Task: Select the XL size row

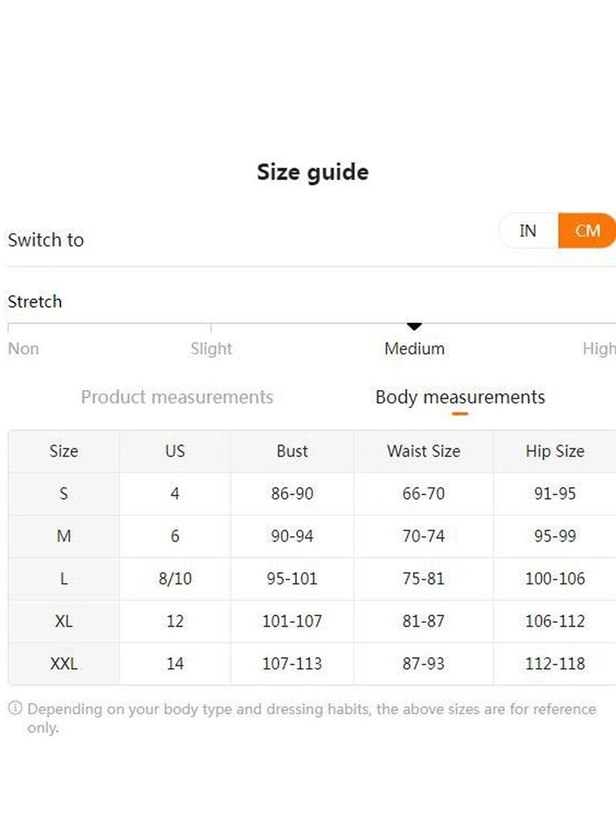Action: [x=64, y=621]
